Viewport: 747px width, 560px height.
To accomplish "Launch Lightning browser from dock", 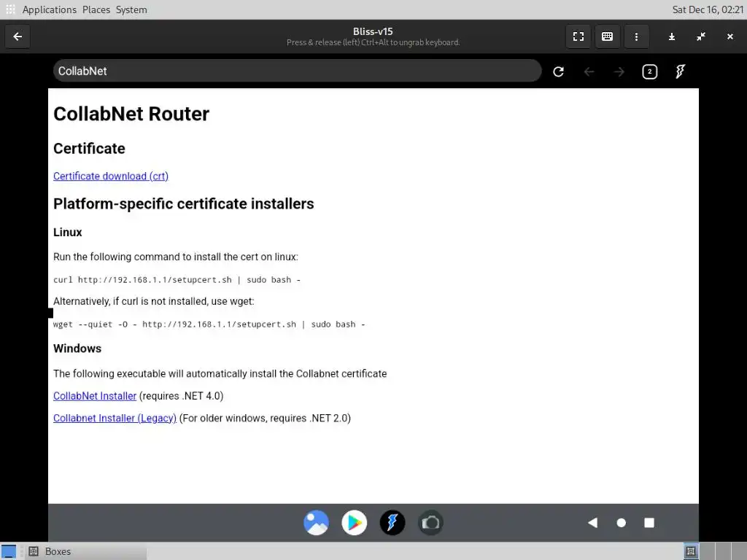I will tap(392, 523).
